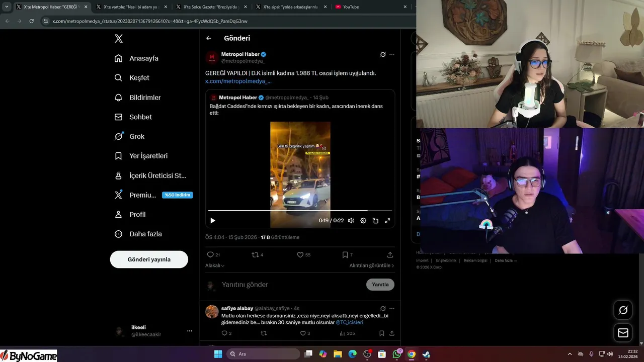Reply to safiye alabay comment
644x362 pixels.
tap(227, 333)
